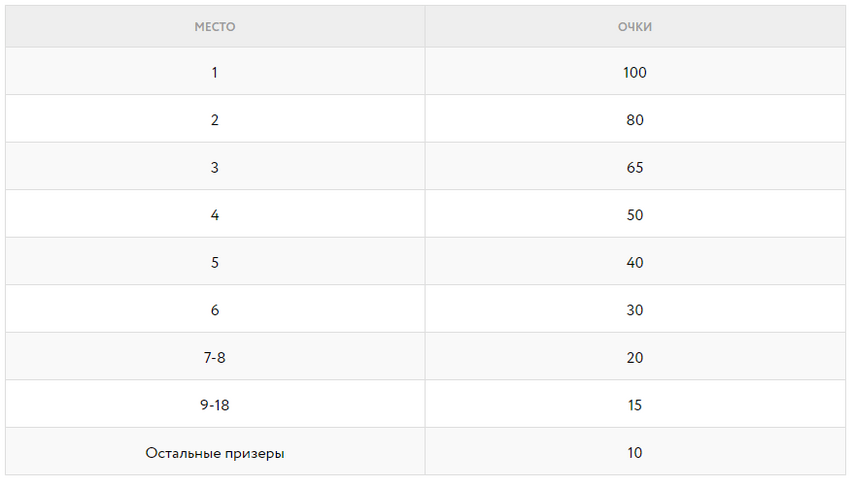Select the 15 points value

click(x=635, y=405)
